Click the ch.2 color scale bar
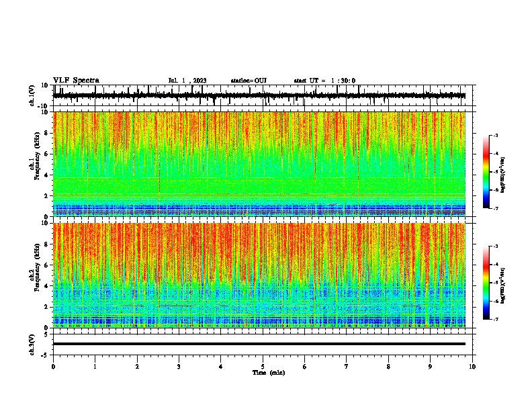This screenshot has height=411, width=532. pos(486,283)
